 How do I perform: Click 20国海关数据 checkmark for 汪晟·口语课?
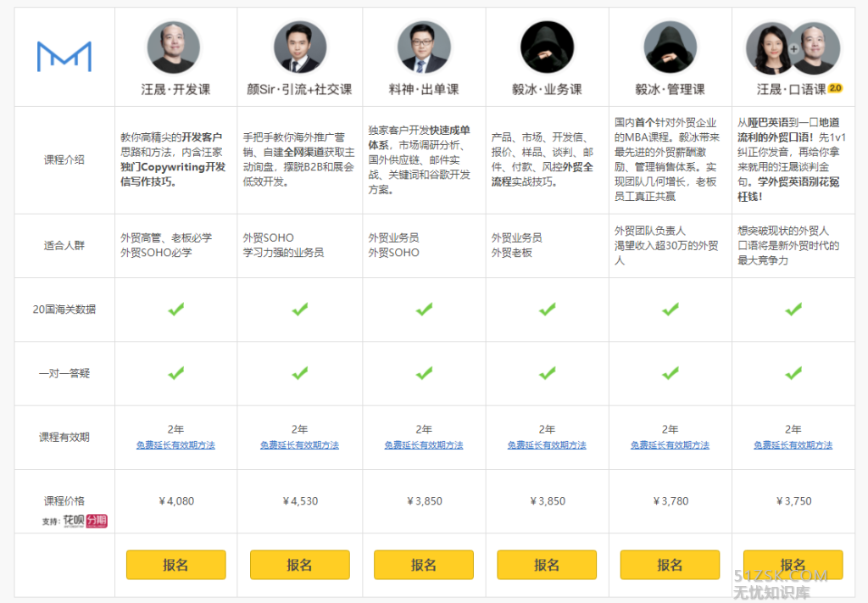coord(793,310)
